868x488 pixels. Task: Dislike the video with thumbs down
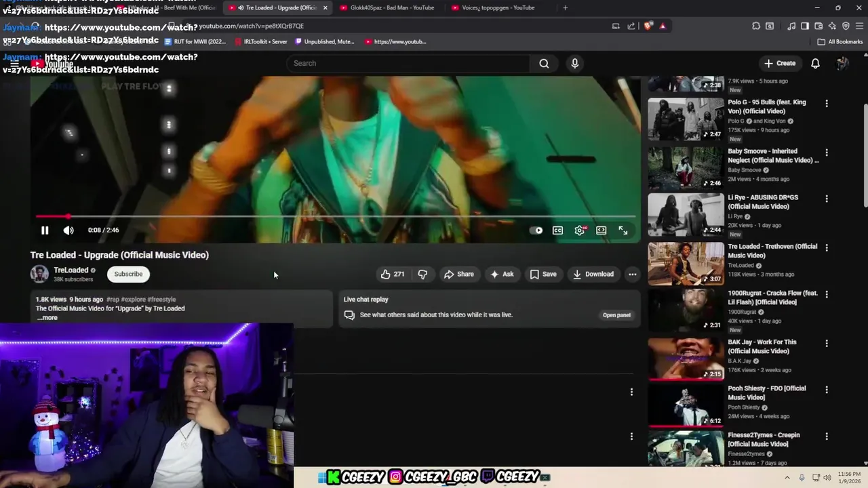422,274
